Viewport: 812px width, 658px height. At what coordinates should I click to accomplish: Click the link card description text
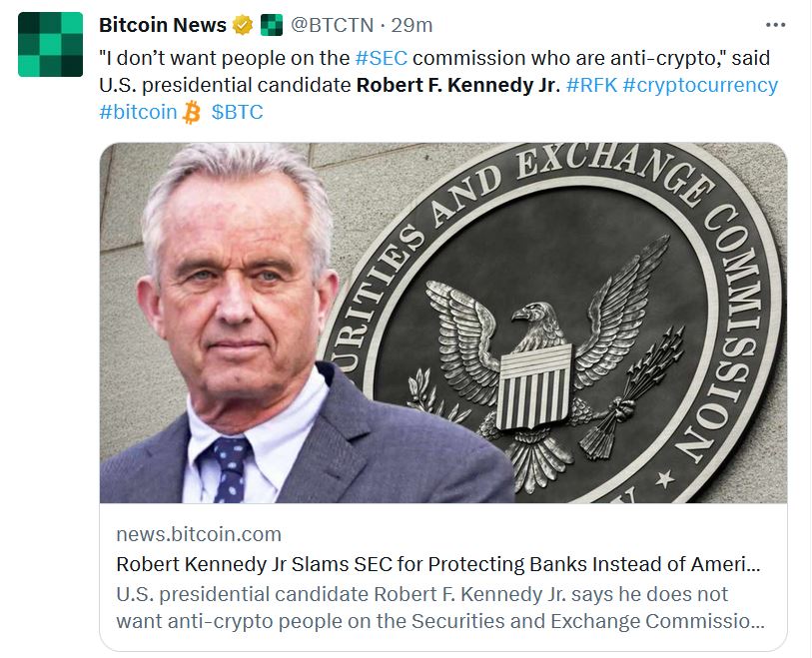pyautogui.click(x=440, y=607)
